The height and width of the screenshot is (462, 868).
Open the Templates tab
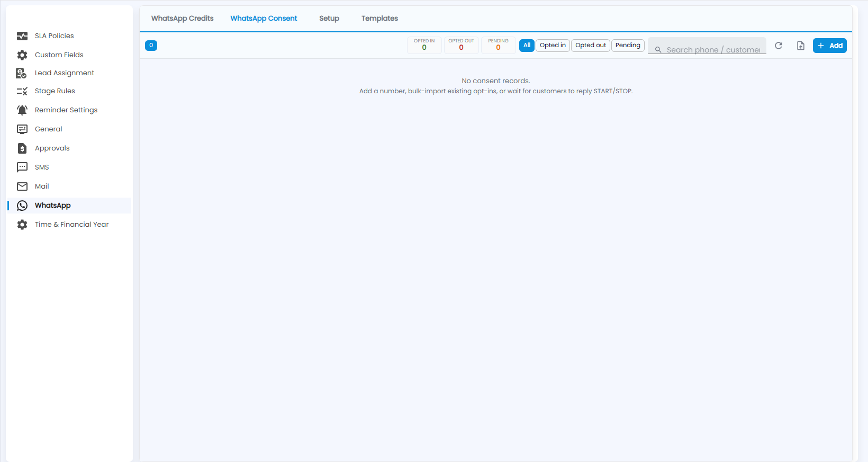379,19
